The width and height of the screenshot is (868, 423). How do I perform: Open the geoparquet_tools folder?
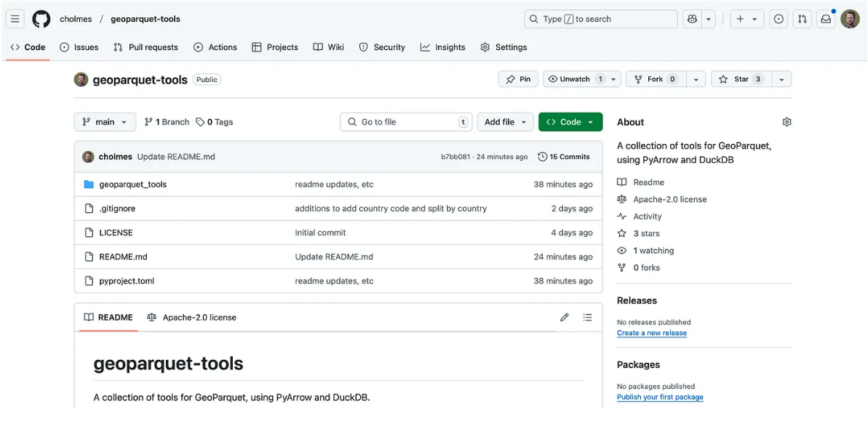[x=132, y=185]
